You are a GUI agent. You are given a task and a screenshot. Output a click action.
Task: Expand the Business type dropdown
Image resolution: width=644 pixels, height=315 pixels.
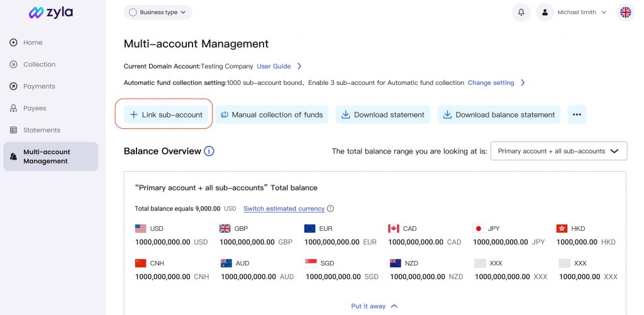(x=158, y=13)
